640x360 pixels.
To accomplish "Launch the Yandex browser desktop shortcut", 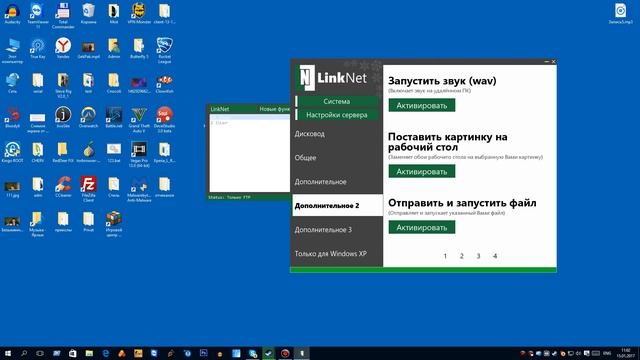I will [63, 48].
